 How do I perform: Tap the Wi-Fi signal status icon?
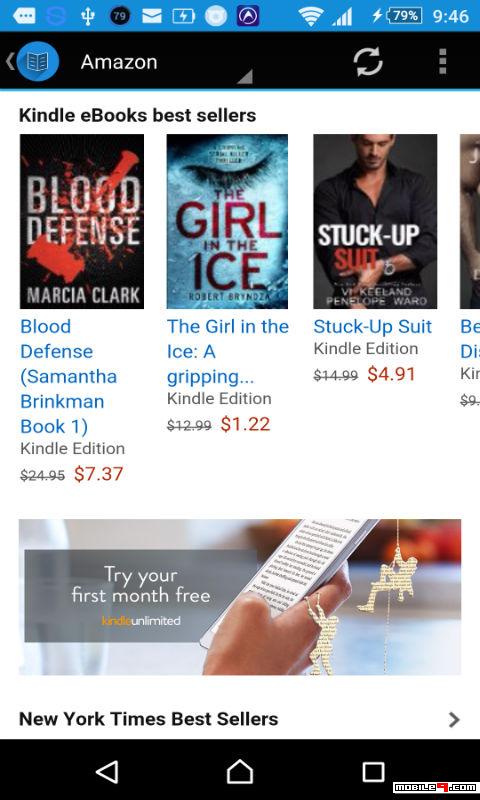click(311, 16)
